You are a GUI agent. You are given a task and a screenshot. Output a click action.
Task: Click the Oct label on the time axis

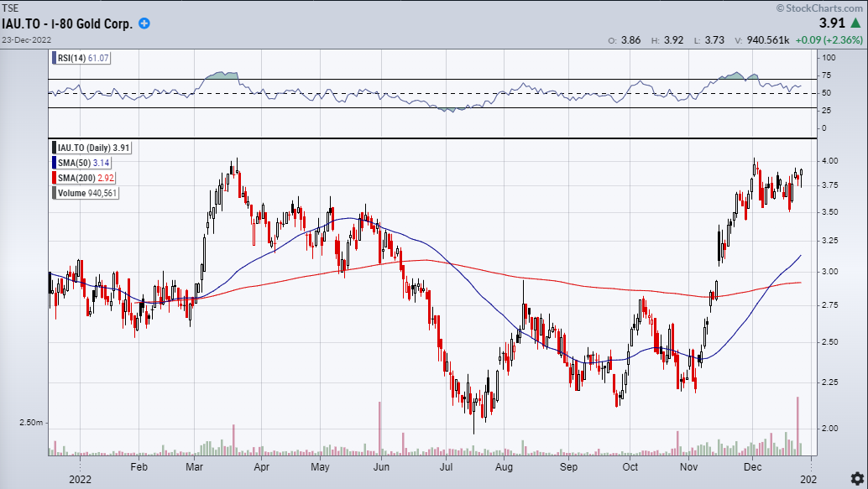coord(630,467)
